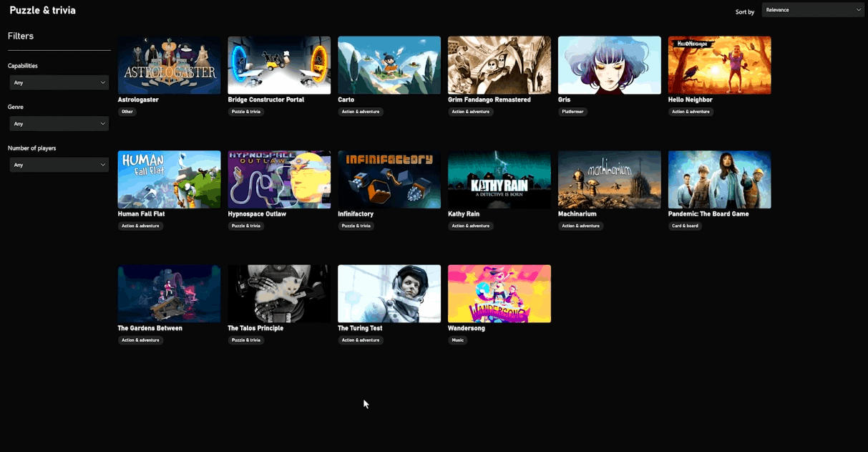868x452 pixels.
Task: Open Grim Fandango Remastered
Action: 499,64
